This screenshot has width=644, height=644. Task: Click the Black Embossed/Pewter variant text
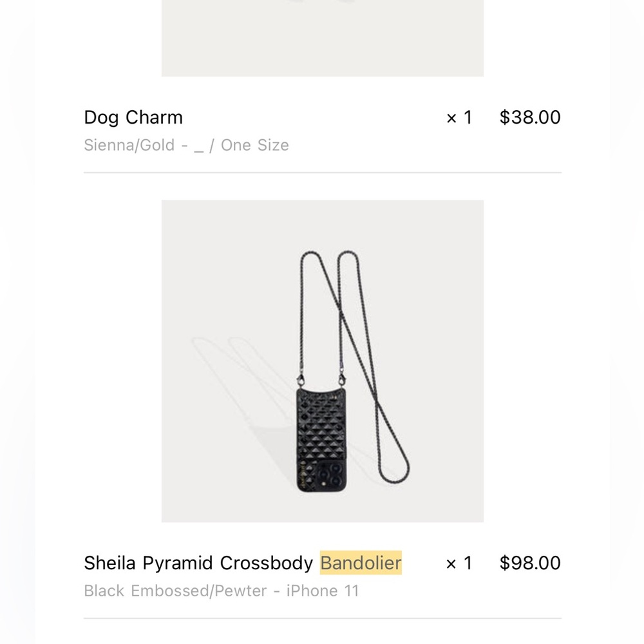(175, 591)
